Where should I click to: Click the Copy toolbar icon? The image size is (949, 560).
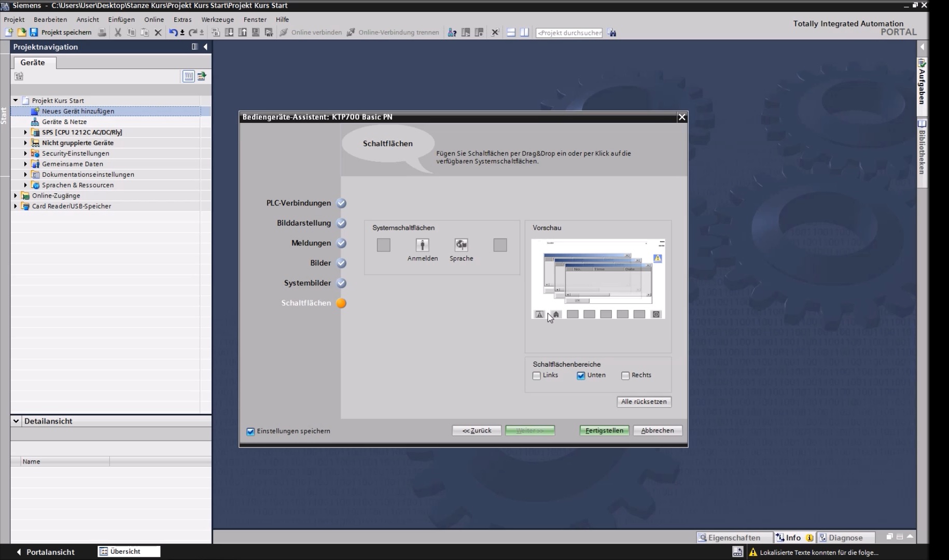click(x=131, y=32)
